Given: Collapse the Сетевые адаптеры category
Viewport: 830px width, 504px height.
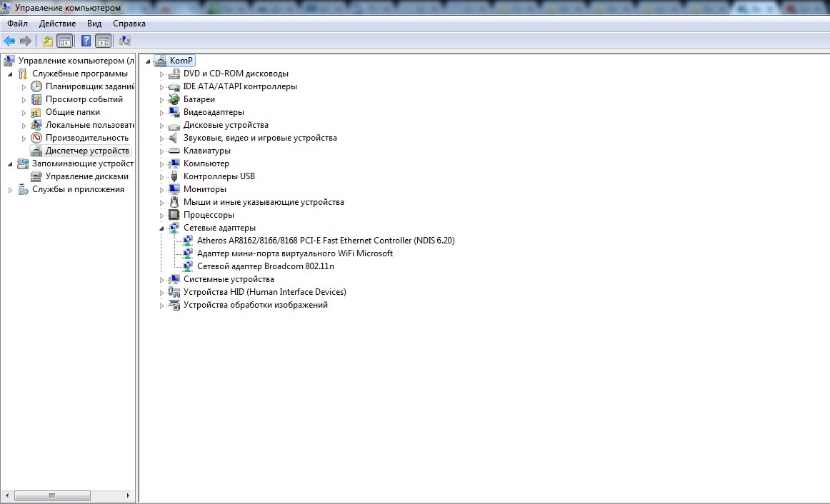Looking at the screenshot, I should (x=162, y=228).
